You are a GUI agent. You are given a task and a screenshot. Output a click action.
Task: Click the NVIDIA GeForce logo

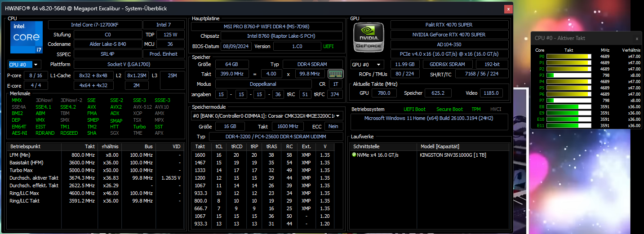[x=368, y=37]
